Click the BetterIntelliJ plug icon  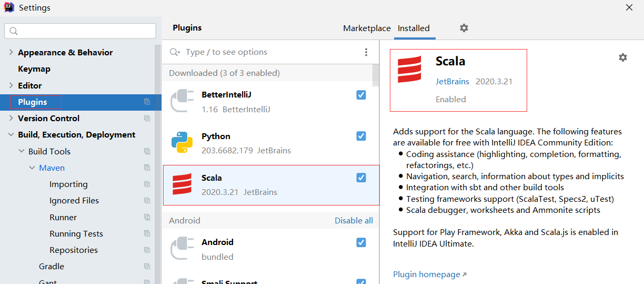182,102
